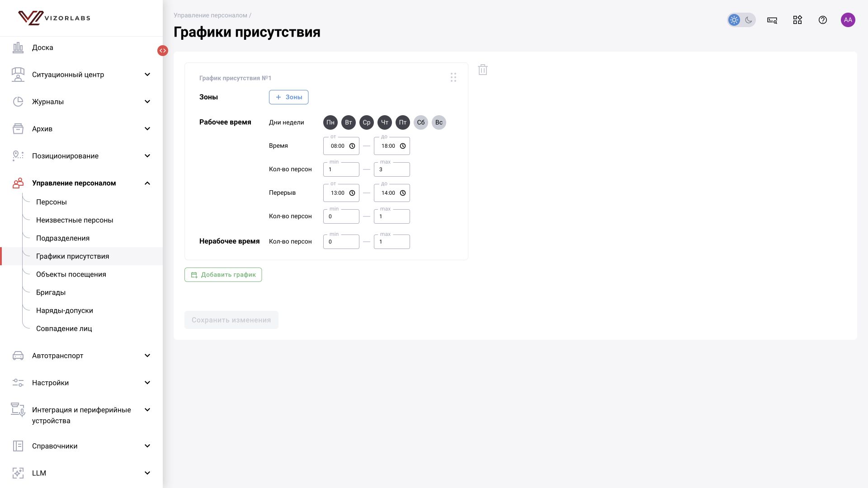
Task: Click the Журналы pie chart icon
Action: tap(18, 102)
